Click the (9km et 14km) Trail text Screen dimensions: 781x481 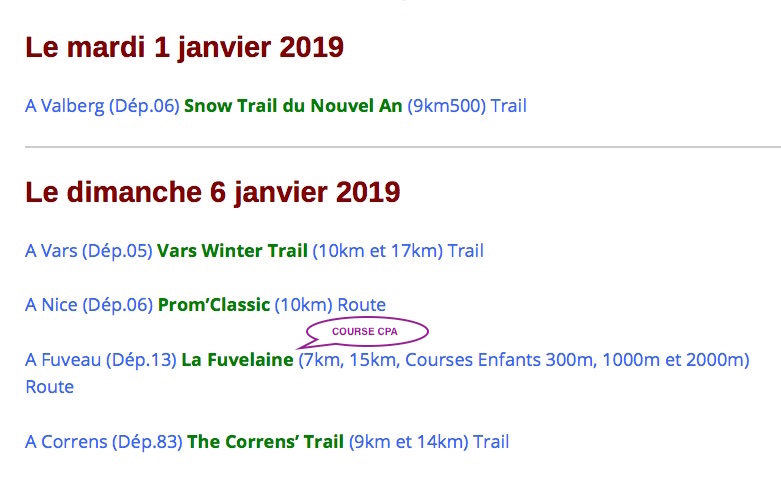[x=429, y=442]
